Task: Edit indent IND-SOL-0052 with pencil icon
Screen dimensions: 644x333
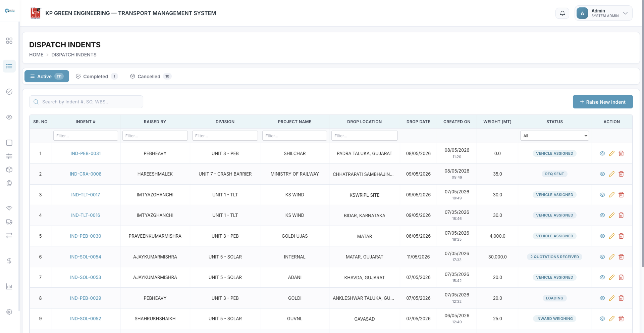Action: click(612, 319)
